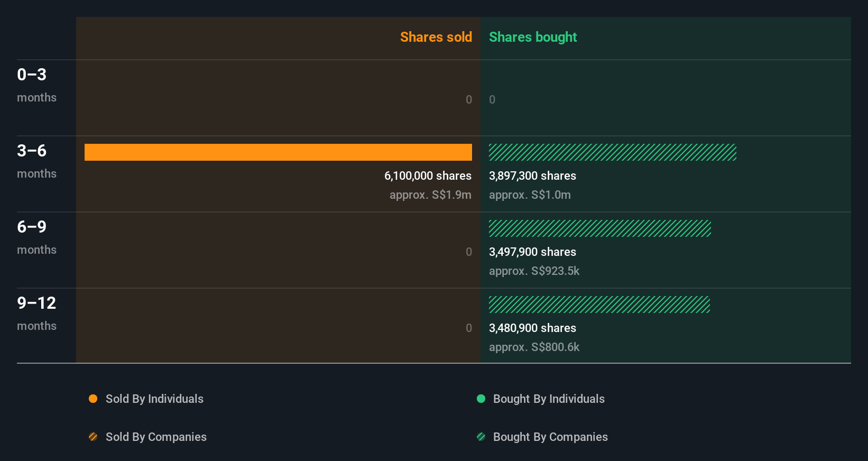Click the green Bought By Individuals legend dot
Screen dimensions: 868x461
pos(481,399)
